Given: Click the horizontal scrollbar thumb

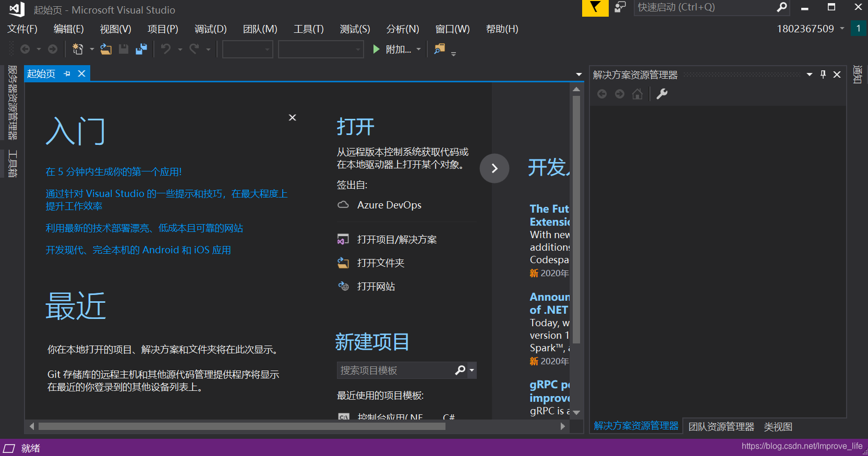Looking at the screenshot, I should [x=242, y=426].
